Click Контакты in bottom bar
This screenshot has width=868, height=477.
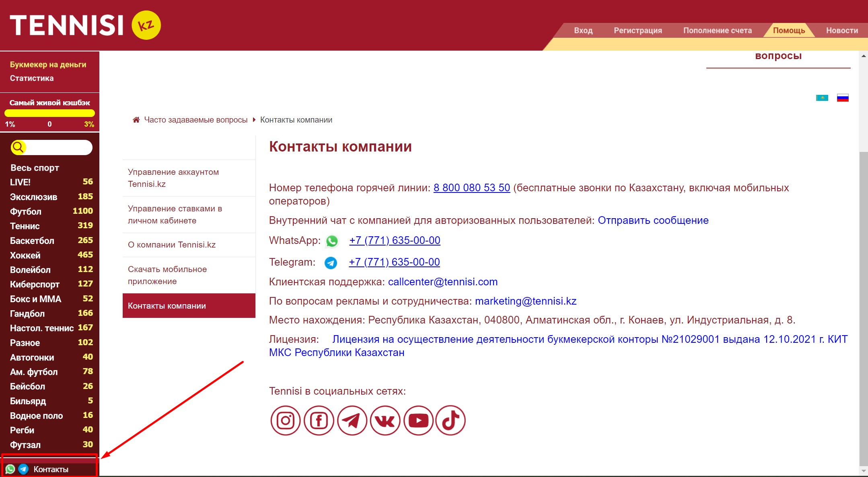51,469
